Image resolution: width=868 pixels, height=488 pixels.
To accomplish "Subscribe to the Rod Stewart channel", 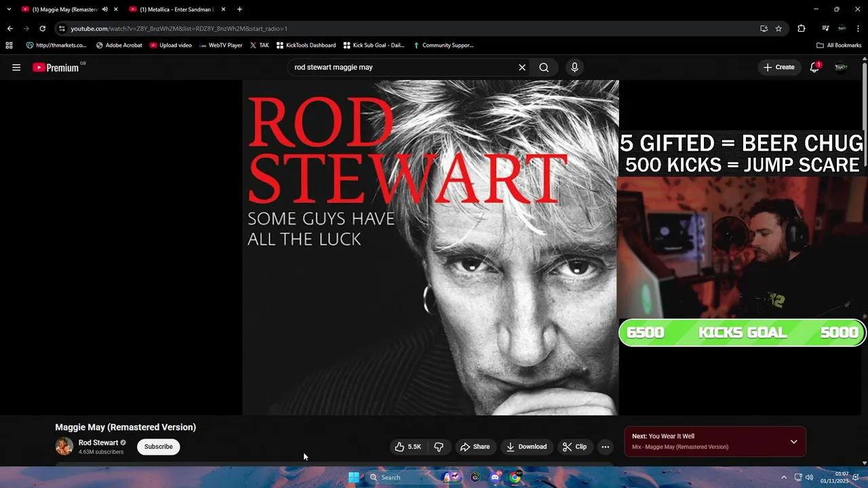I will point(159,447).
